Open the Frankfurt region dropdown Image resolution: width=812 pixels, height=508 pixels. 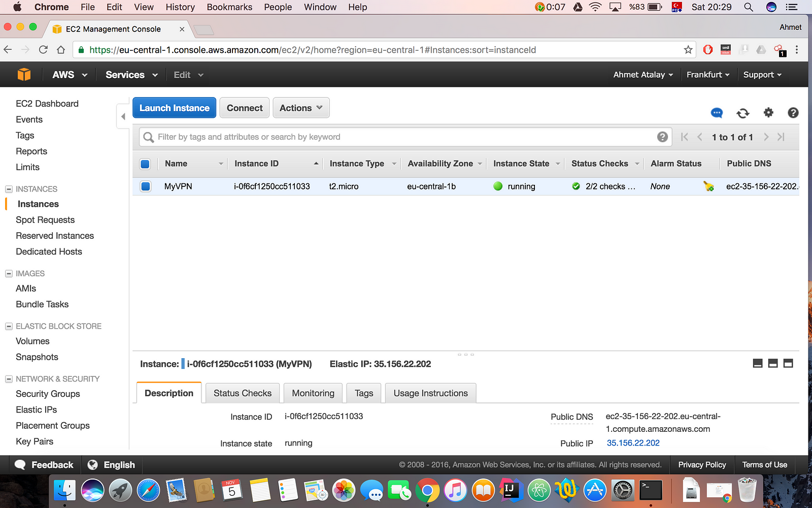pos(708,75)
